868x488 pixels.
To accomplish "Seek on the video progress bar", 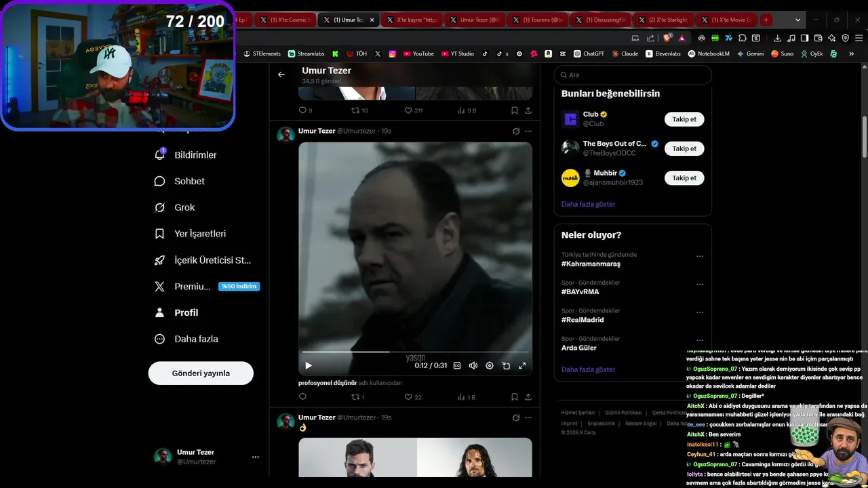I will pos(415,352).
